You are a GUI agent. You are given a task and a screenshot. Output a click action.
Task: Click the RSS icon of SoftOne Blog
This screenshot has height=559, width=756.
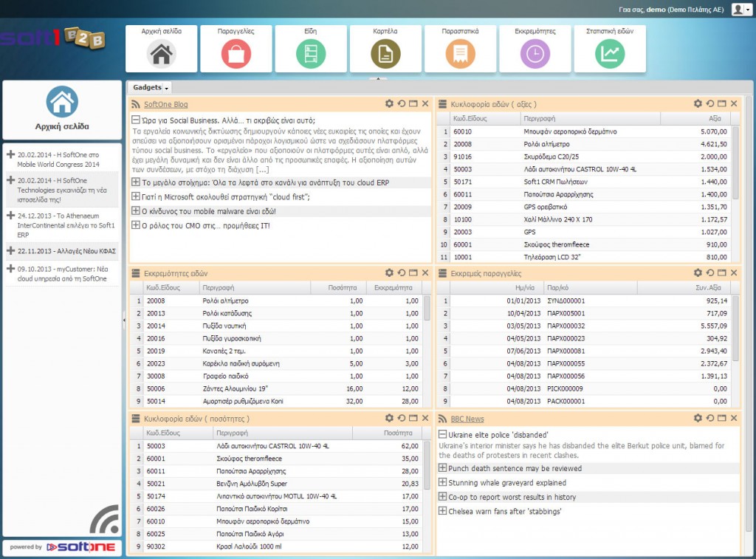coord(136,104)
